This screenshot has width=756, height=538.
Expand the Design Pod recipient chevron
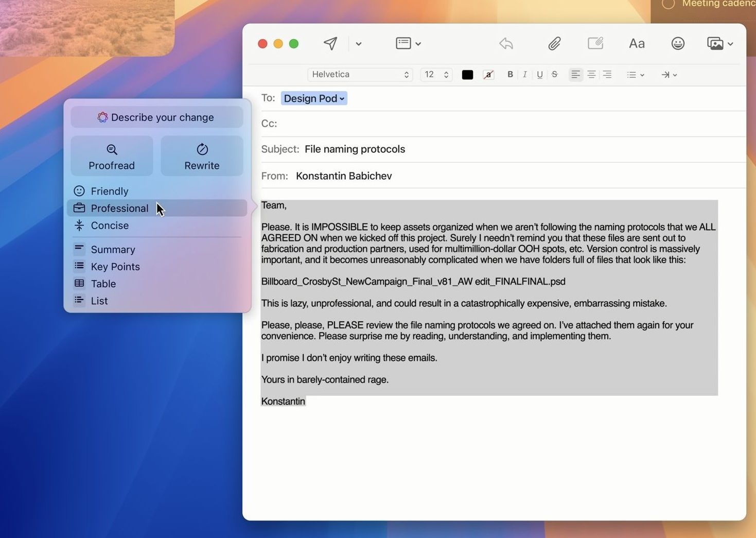[342, 98]
